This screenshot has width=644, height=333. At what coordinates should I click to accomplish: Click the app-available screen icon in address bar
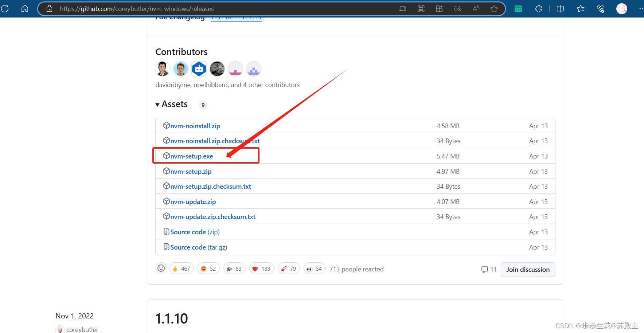coord(403,8)
